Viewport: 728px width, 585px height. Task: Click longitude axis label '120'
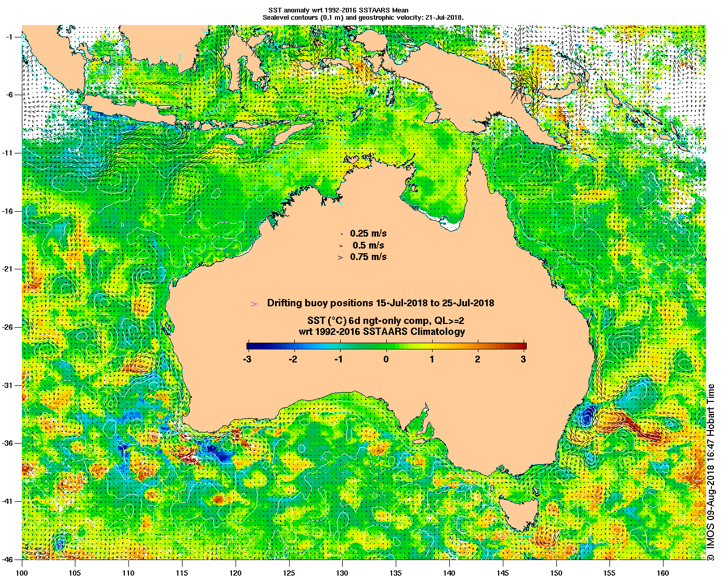click(x=236, y=573)
